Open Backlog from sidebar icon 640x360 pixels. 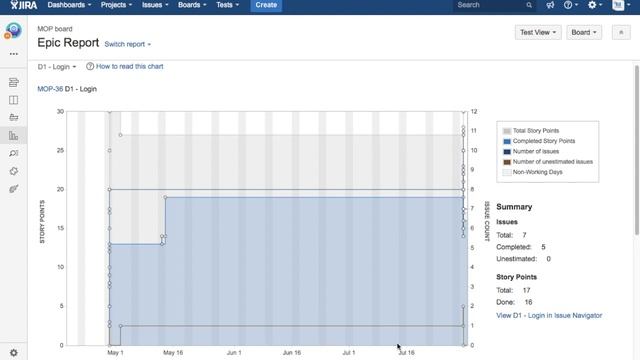tap(13, 82)
